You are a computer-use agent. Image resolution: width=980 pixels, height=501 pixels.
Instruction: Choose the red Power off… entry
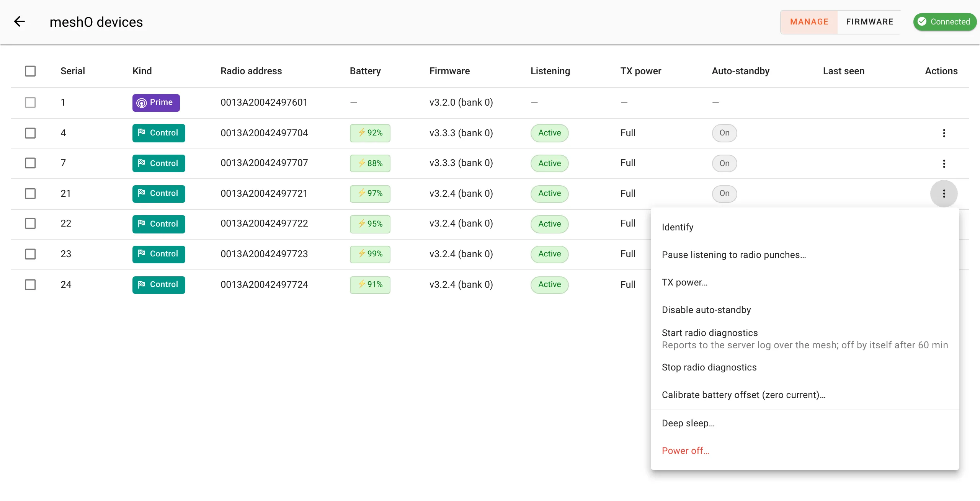tap(805, 451)
